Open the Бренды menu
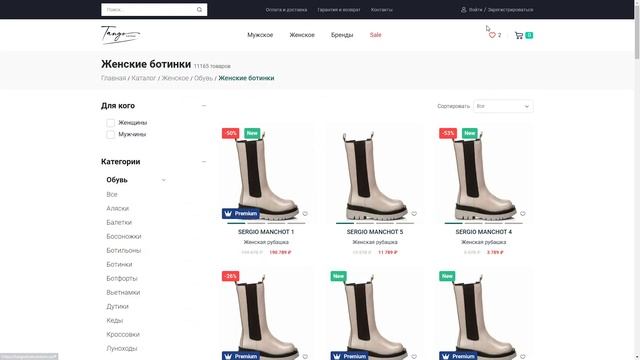 (x=342, y=35)
